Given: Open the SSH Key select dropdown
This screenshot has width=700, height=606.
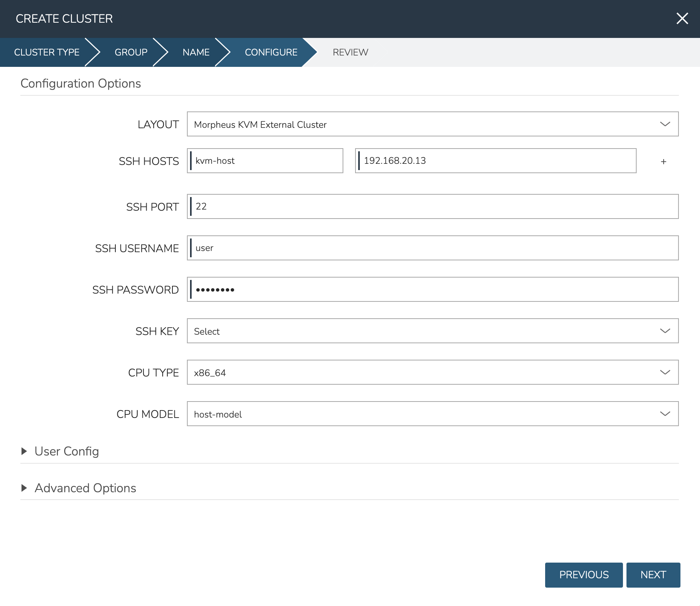Looking at the screenshot, I should [433, 331].
